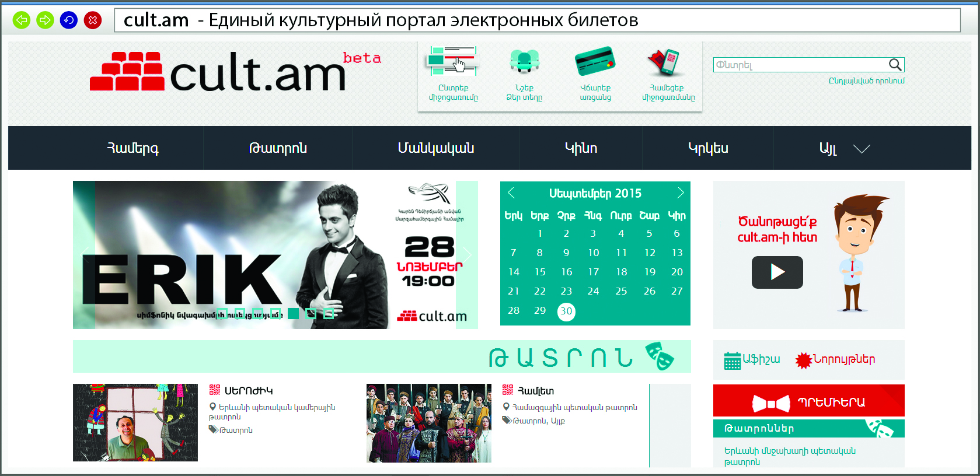Expand the Այլ dropdown menu
Screen dimensions: 980x476
pos(844,148)
